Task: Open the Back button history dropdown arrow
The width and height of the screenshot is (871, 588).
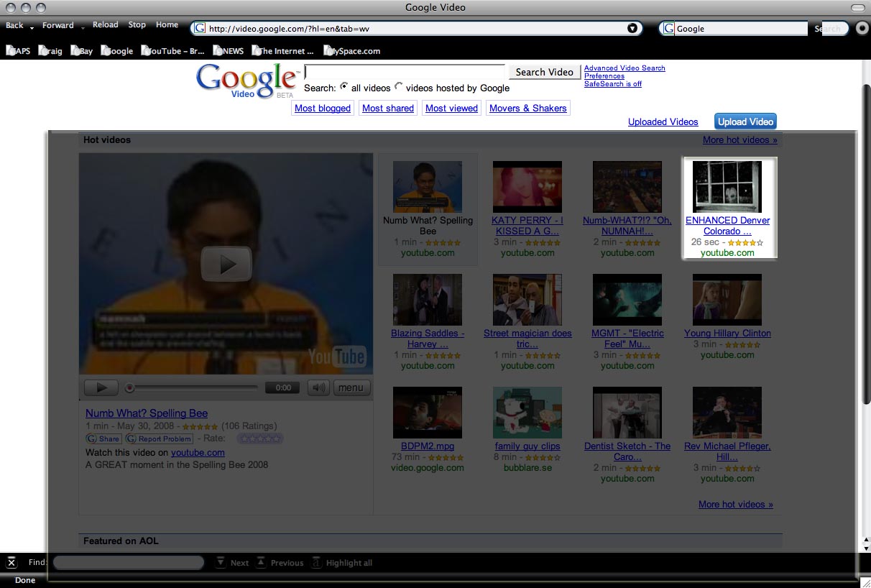Action: pos(32,27)
